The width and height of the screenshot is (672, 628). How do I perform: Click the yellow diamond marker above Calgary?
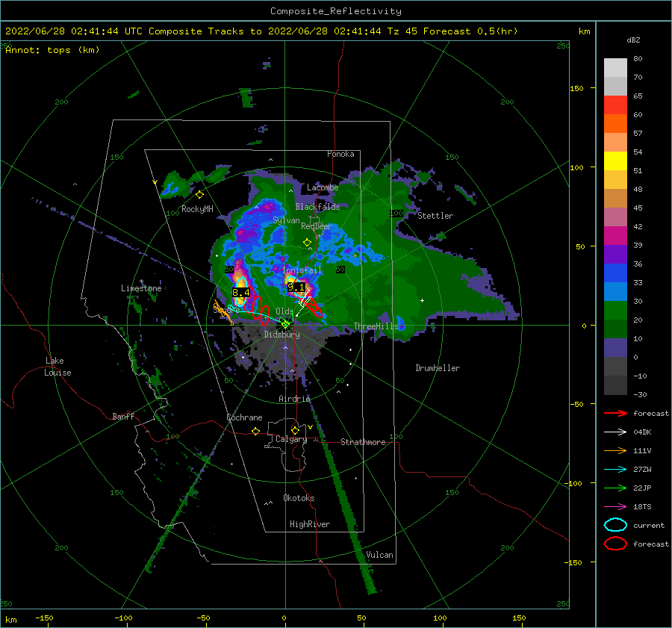point(295,430)
